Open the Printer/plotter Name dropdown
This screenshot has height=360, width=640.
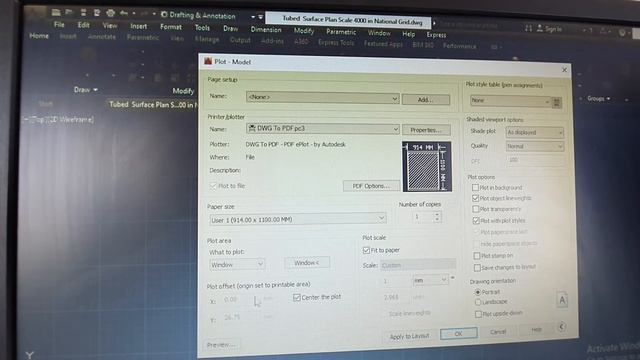click(x=322, y=129)
